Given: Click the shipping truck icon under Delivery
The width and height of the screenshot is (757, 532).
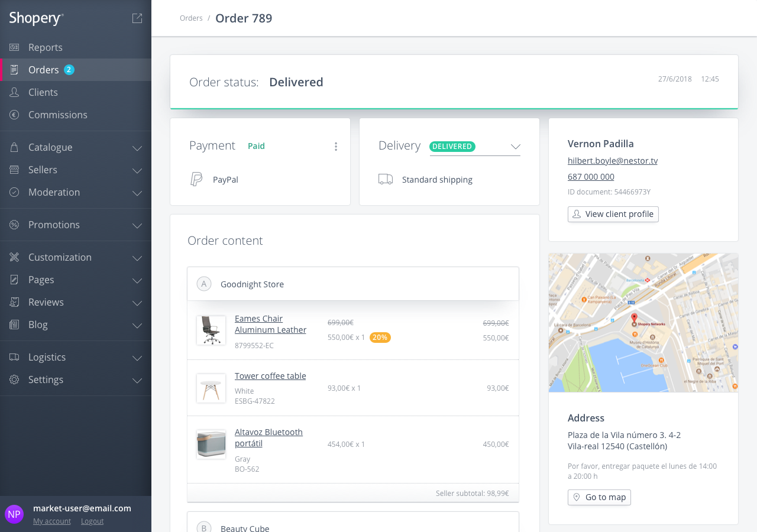Looking at the screenshot, I should click(x=385, y=179).
